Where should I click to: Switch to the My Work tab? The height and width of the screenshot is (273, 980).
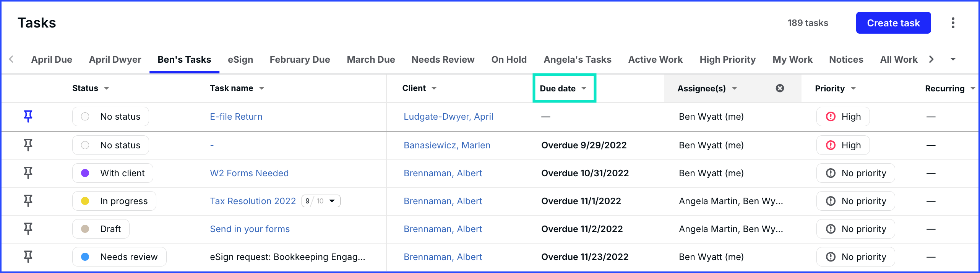click(792, 59)
